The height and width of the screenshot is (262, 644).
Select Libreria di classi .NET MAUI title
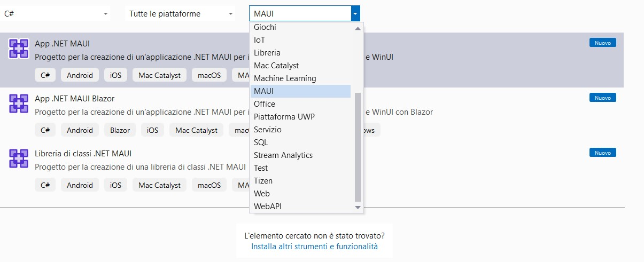(83, 154)
